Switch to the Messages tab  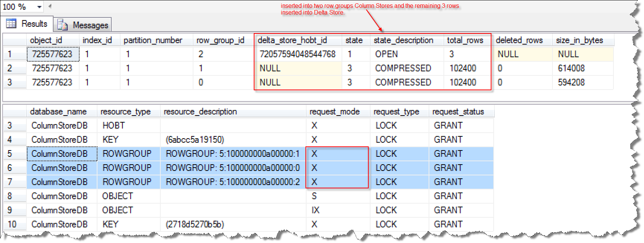pyautogui.click(x=83, y=25)
